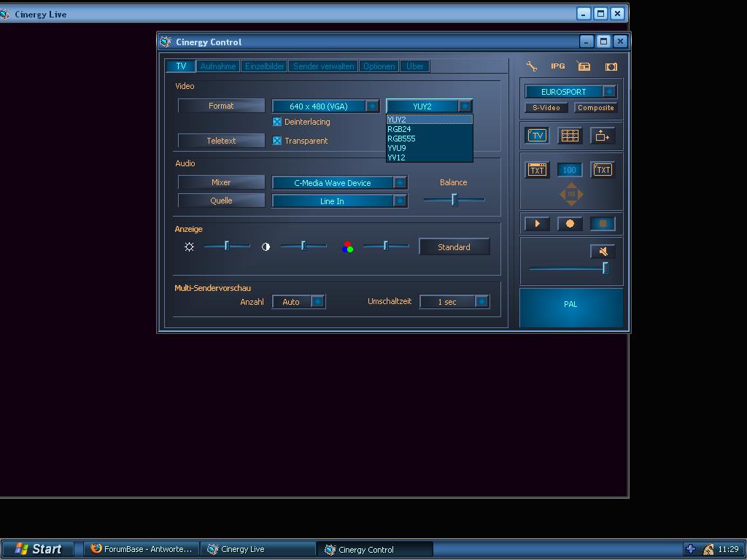The image size is (747, 560).
Task: Click the Quelle button
Action: coord(221,201)
